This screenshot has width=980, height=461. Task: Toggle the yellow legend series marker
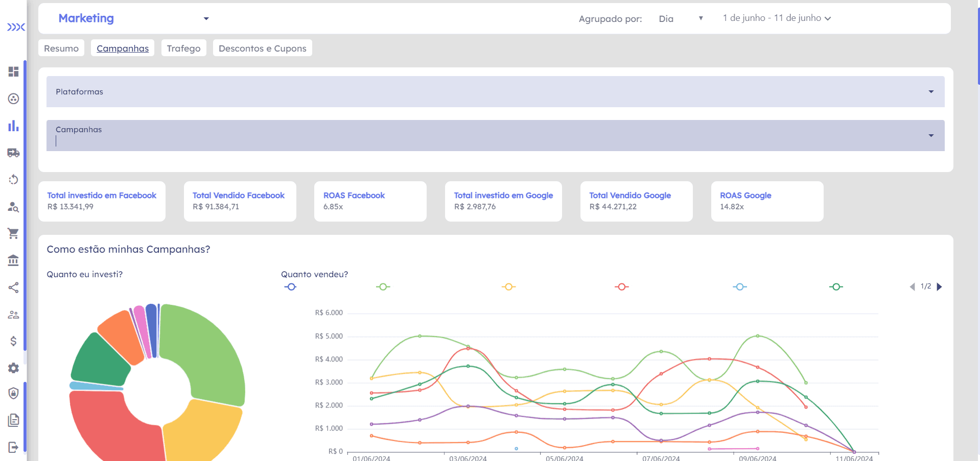coord(508,287)
